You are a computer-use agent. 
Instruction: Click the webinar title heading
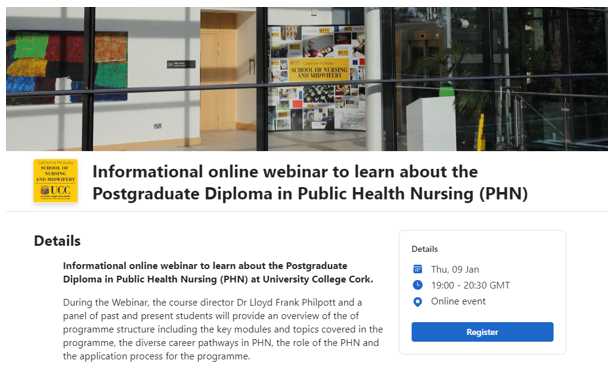310,182
